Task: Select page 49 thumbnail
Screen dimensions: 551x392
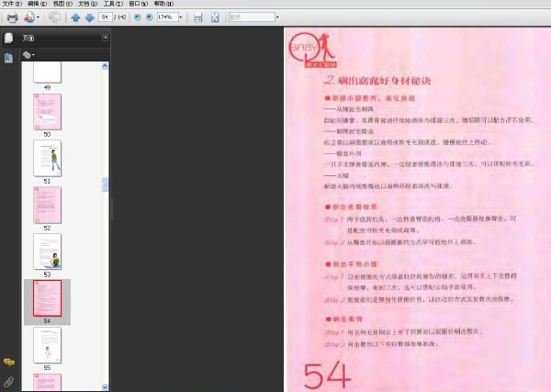Action: (x=47, y=73)
